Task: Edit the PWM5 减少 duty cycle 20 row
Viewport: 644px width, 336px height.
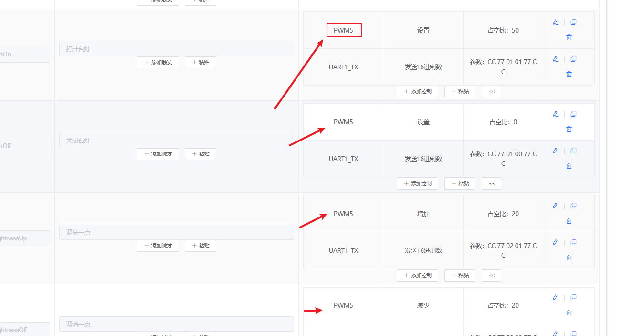Action: pos(555,297)
